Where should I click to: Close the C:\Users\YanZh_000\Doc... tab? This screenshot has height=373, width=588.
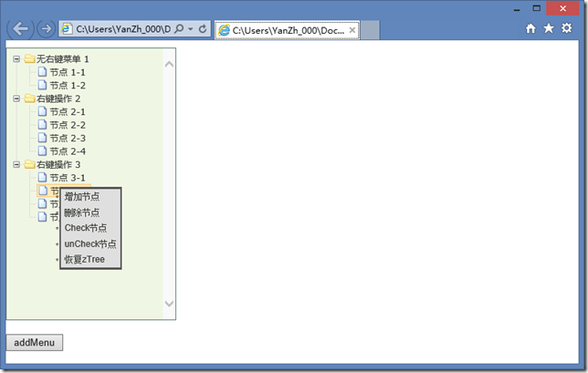pos(352,30)
